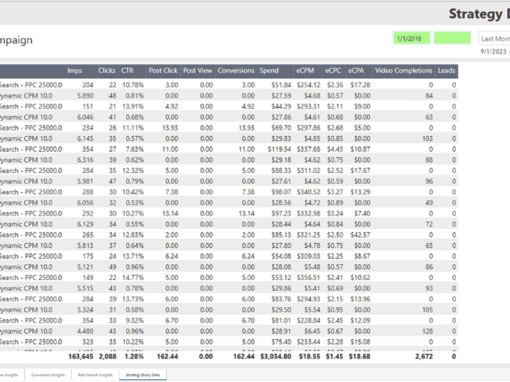Click the 5,981 impressions value

point(85,181)
